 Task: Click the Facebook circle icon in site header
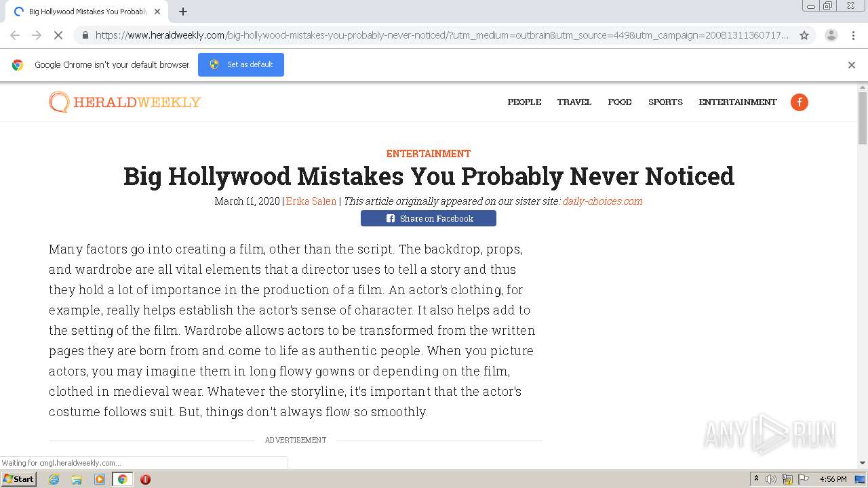pyautogui.click(x=800, y=102)
